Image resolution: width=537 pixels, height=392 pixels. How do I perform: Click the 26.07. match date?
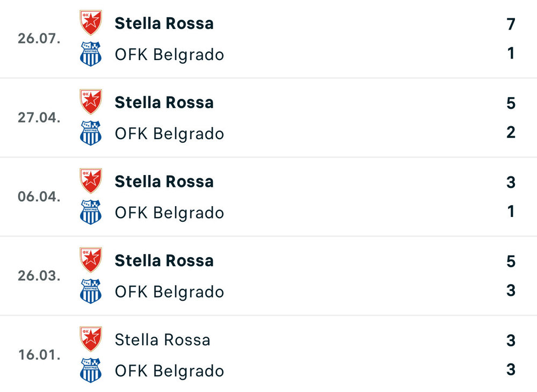(x=39, y=39)
